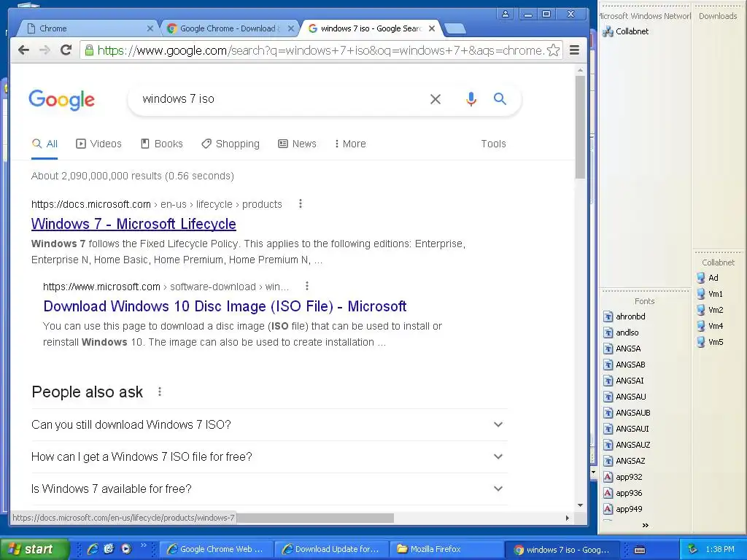This screenshot has width=747, height=560.
Task: Open the Chrome user profile button
Action: pos(506,15)
